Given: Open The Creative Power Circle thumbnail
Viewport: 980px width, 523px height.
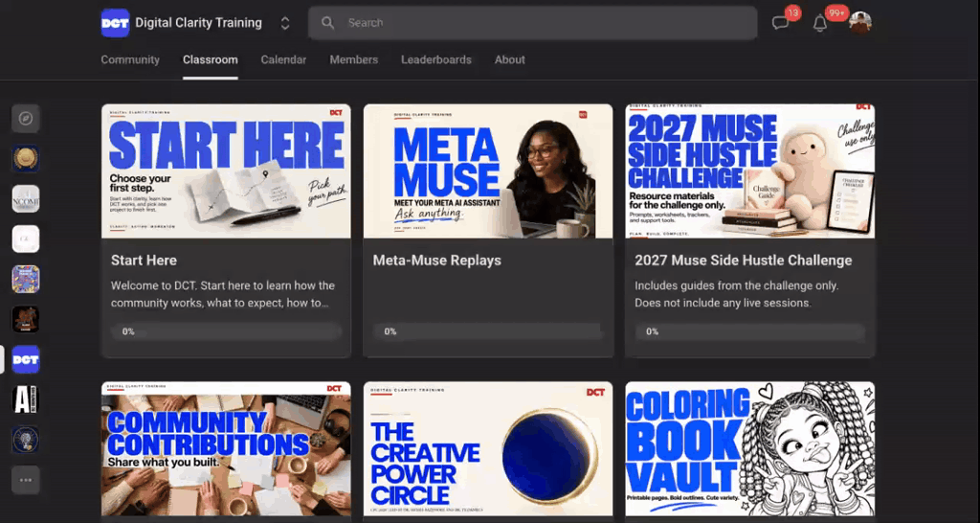Looking at the screenshot, I should coord(488,448).
